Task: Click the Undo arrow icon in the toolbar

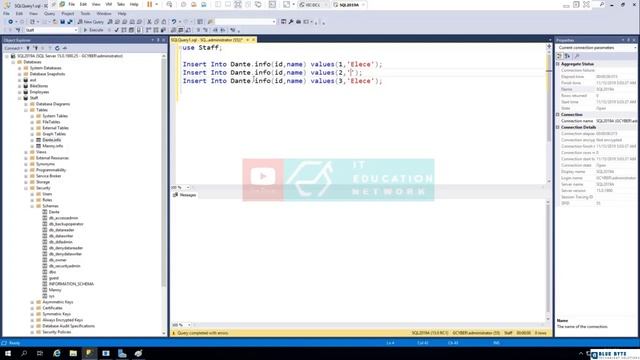Action: click(174, 22)
